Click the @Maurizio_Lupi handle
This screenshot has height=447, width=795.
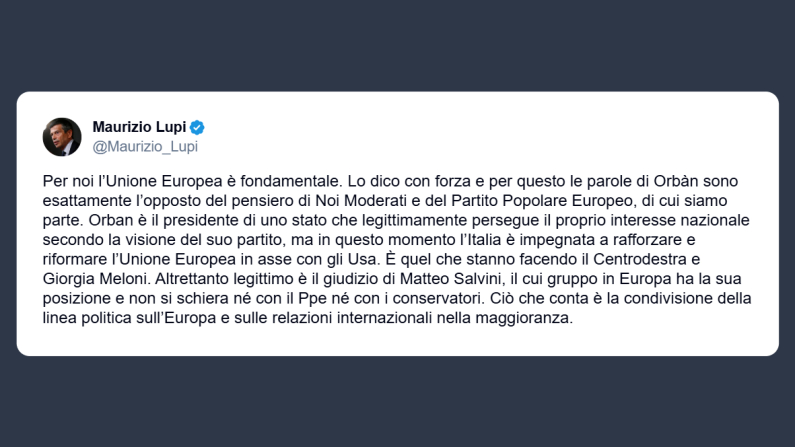click(145, 146)
